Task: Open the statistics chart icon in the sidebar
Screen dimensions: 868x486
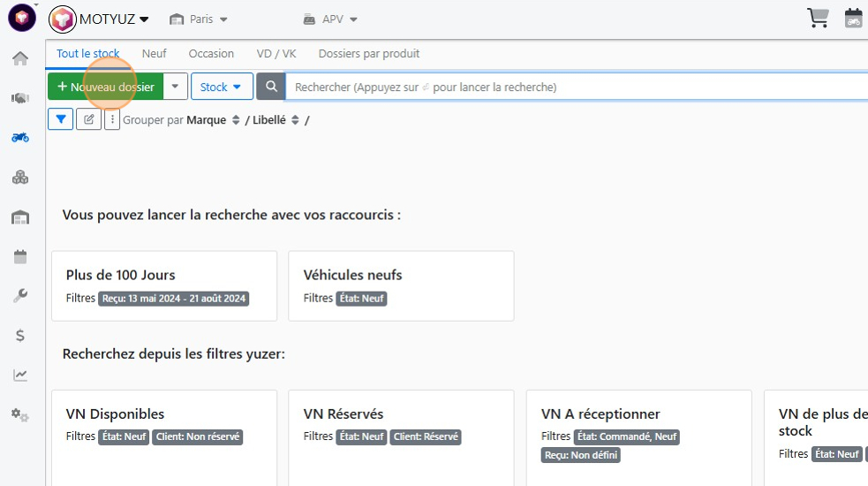Action: click(x=20, y=376)
